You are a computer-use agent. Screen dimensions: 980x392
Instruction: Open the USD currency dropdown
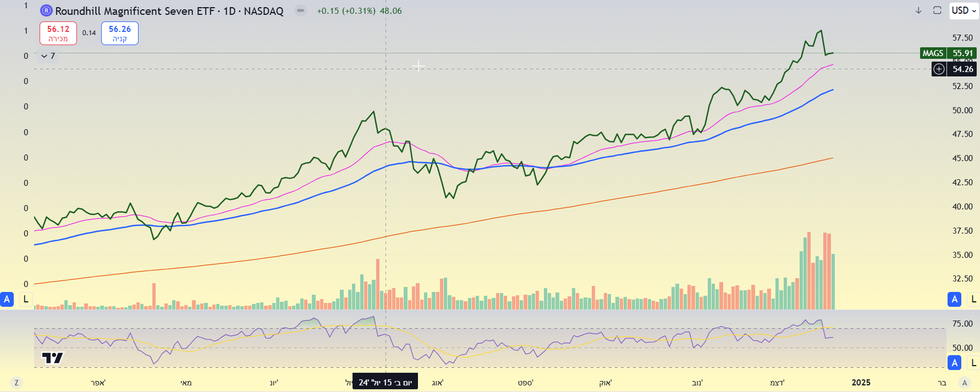tap(964, 10)
